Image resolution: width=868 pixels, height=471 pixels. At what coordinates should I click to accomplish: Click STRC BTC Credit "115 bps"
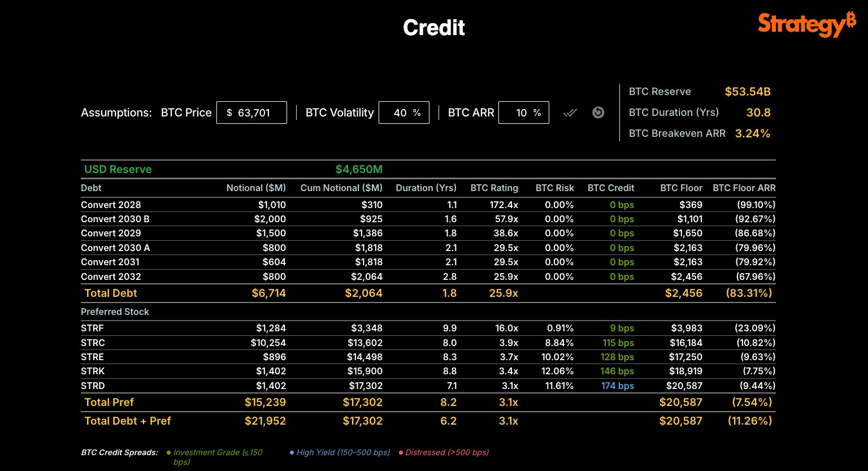point(618,343)
